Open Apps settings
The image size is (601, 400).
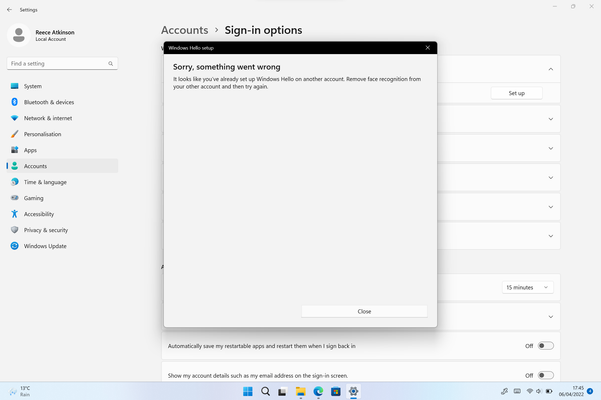pyautogui.click(x=62, y=150)
